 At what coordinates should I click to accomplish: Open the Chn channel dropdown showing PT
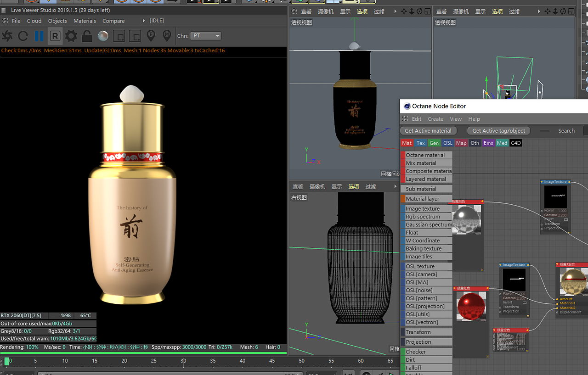(206, 36)
